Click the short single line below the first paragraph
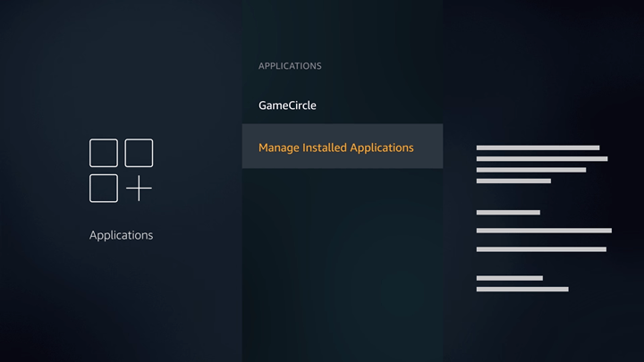The height and width of the screenshot is (362, 644). (x=508, y=213)
